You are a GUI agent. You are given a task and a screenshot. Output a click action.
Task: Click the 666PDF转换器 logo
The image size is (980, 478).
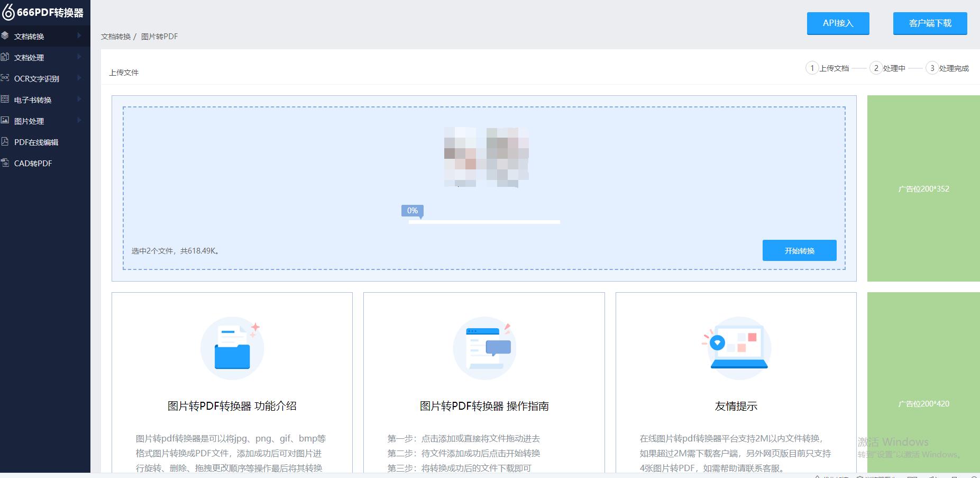(45, 13)
